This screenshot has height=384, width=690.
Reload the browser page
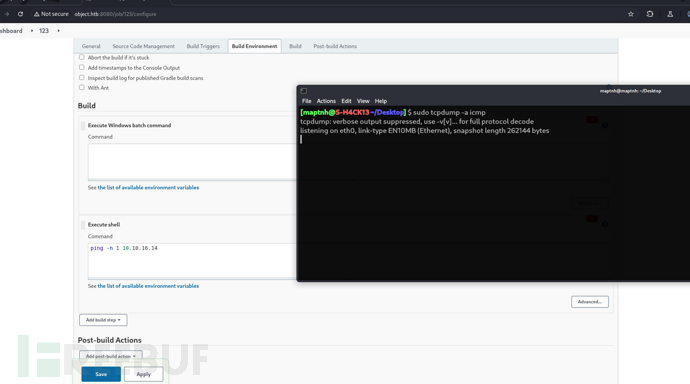coord(20,14)
